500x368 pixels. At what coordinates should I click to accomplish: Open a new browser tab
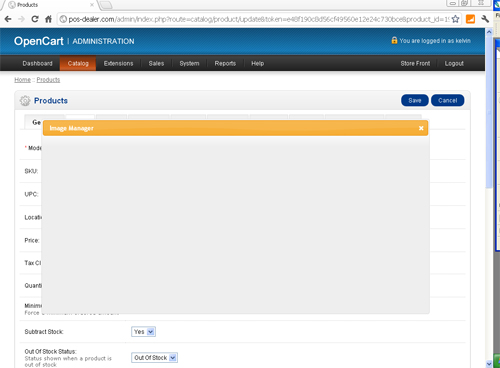click(x=106, y=5)
